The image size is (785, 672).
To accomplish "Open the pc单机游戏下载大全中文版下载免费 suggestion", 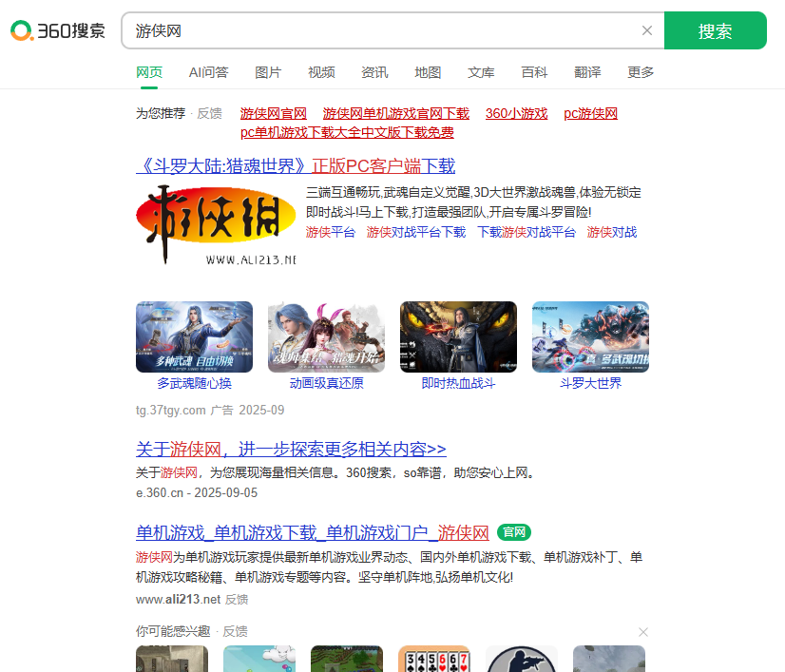I will [347, 132].
